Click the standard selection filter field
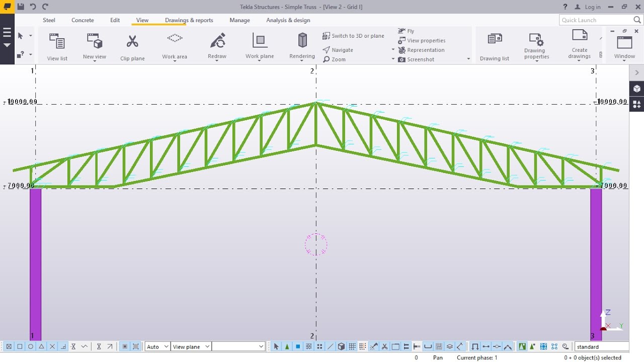 (601, 346)
